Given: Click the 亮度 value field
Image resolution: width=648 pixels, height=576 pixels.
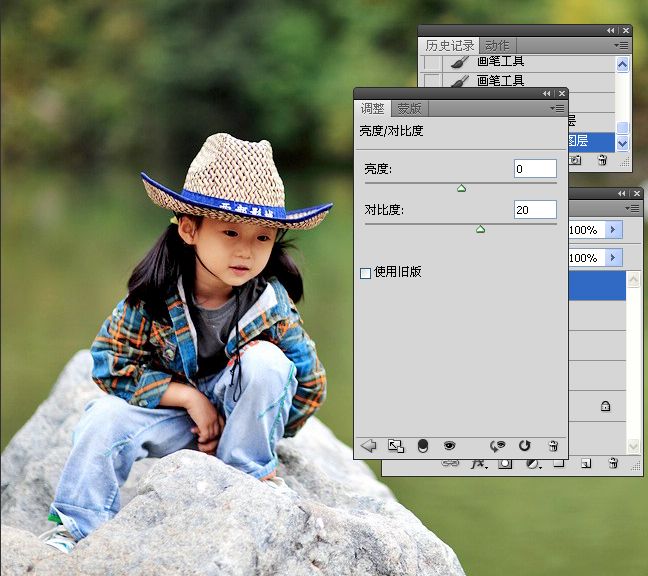Looking at the screenshot, I should click(535, 169).
